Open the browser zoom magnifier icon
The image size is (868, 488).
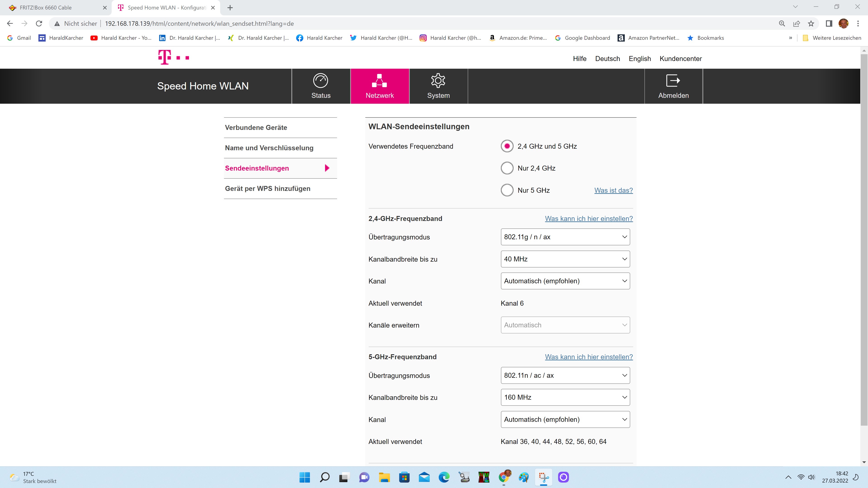click(782, 23)
